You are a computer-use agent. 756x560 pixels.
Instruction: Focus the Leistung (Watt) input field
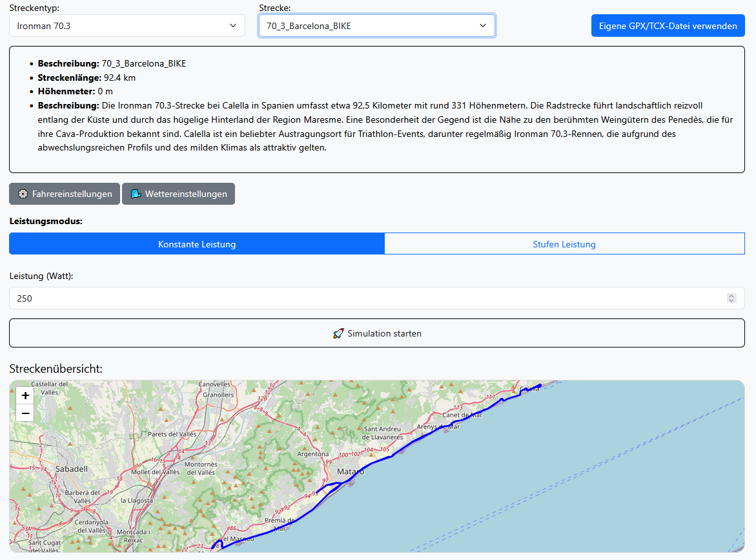tap(376, 298)
